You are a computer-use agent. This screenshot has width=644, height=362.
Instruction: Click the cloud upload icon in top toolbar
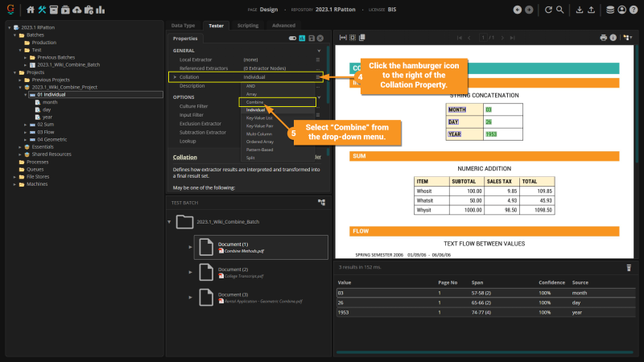click(x=76, y=10)
